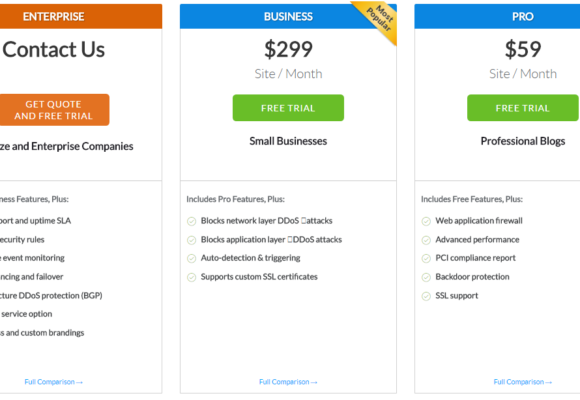Open Full Comparison link under Business plan
Screen dimensions: 580x400
click(x=288, y=382)
